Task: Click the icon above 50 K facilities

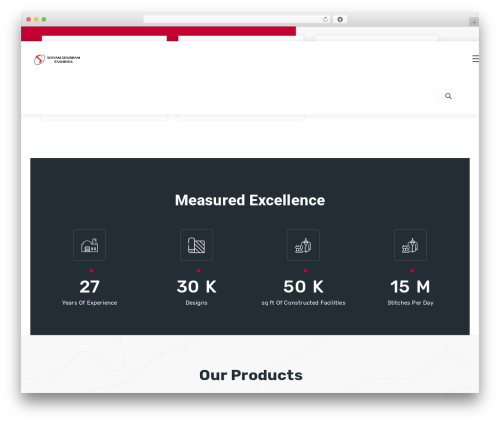Action: 303,245
